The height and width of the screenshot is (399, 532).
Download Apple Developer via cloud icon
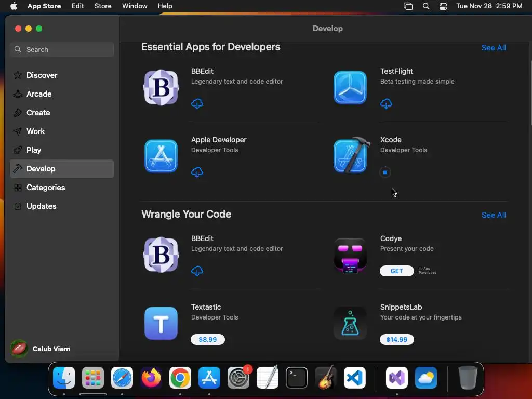click(197, 172)
